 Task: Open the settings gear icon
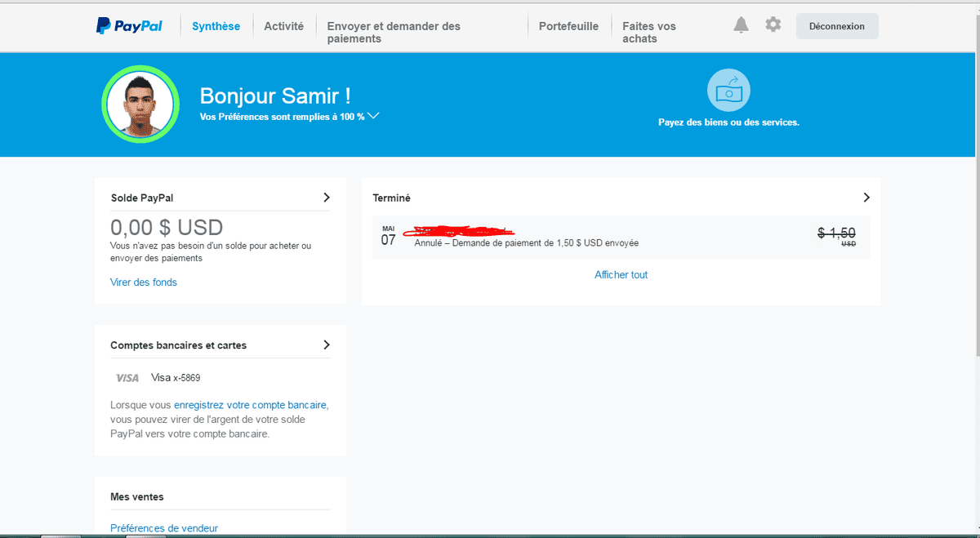773,24
